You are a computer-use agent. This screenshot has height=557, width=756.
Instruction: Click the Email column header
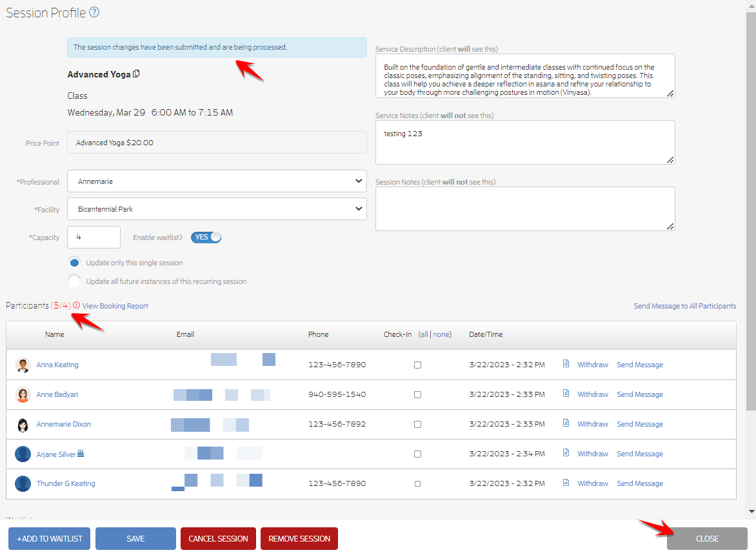(x=185, y=334)
